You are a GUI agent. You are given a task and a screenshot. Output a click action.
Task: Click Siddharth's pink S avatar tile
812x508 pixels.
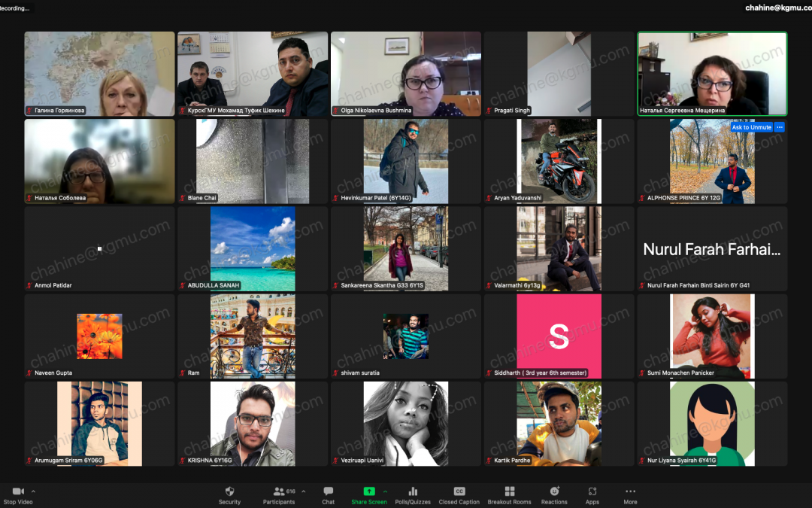click(559, 336)
